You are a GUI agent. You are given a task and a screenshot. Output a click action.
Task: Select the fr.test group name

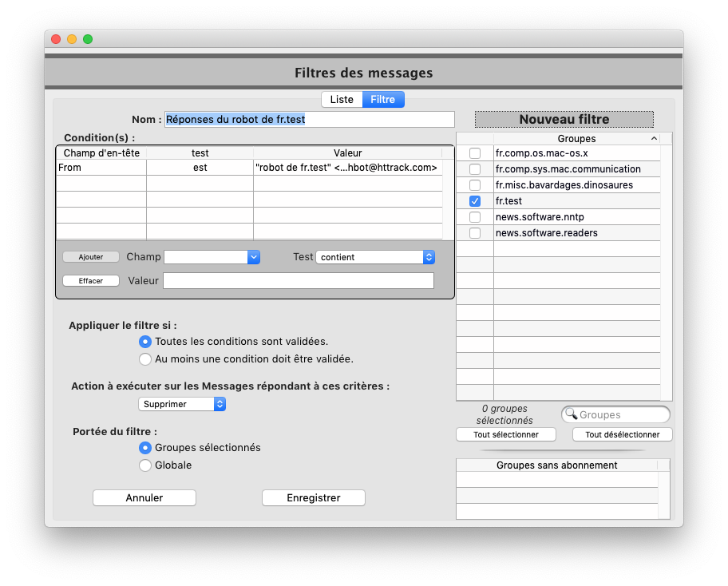click(x=508, y=201)
